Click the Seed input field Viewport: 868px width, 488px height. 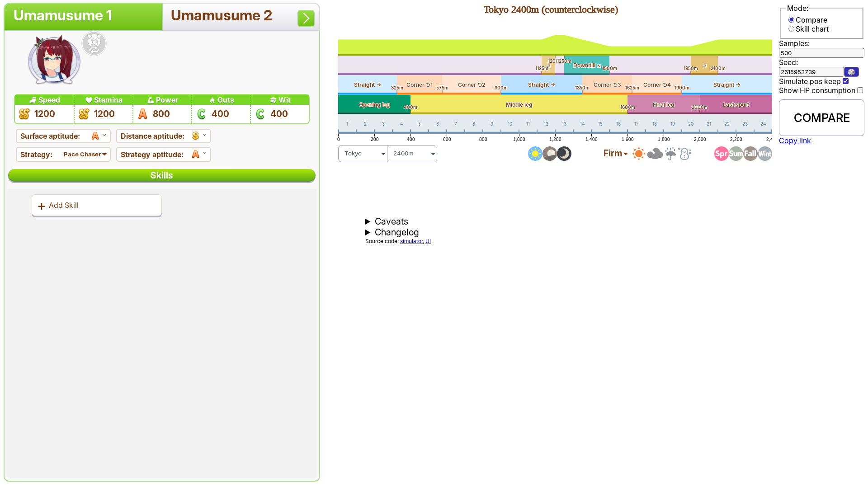coord(811,72)
